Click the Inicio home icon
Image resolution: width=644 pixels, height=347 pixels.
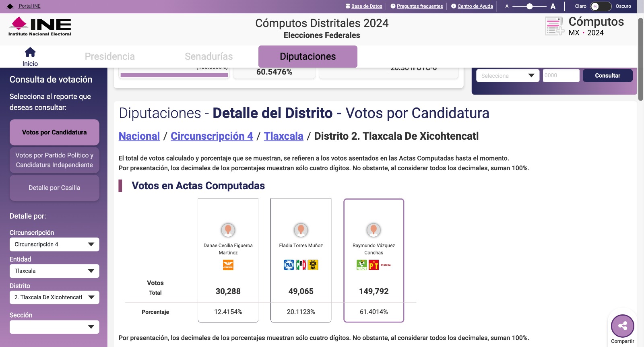click(x=30, y=52)
